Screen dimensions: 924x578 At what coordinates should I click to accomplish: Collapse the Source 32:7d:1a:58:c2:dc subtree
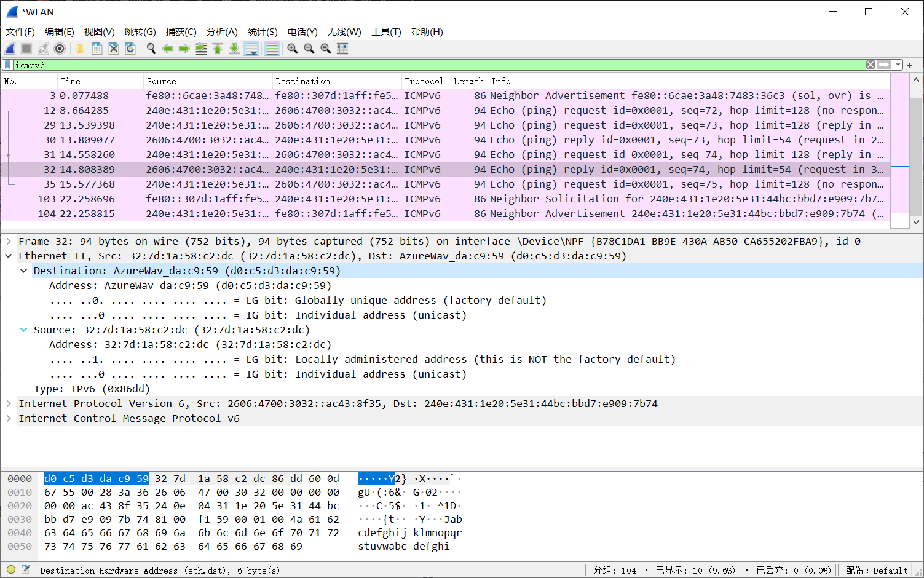(23, 330)
